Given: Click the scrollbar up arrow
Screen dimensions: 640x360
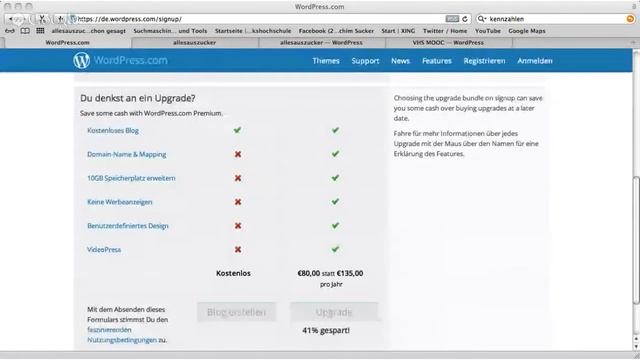Looking at the screenshot, I should tap(636, 339).
